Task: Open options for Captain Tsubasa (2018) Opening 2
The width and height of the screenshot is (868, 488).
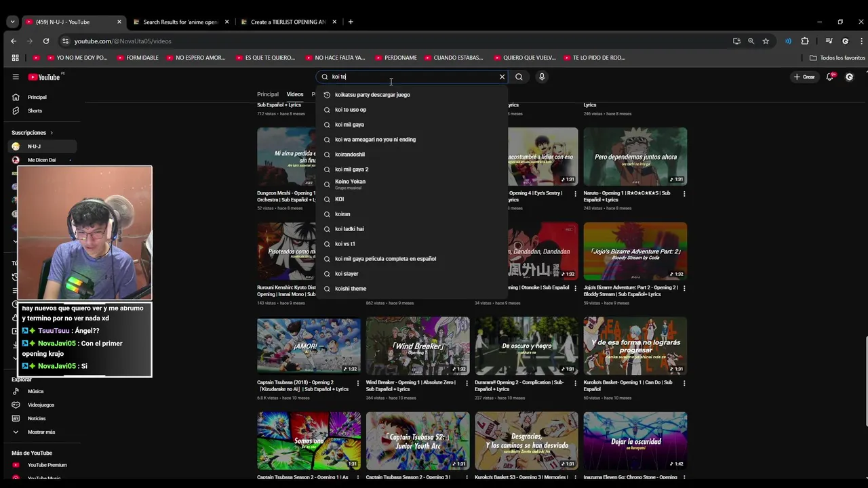Action: (x=358, y=383)
